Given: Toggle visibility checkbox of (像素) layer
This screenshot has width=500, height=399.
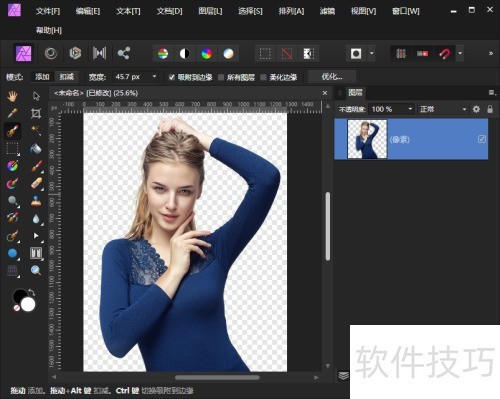Looking at the screenshot, I should click(x=482, y=139).
